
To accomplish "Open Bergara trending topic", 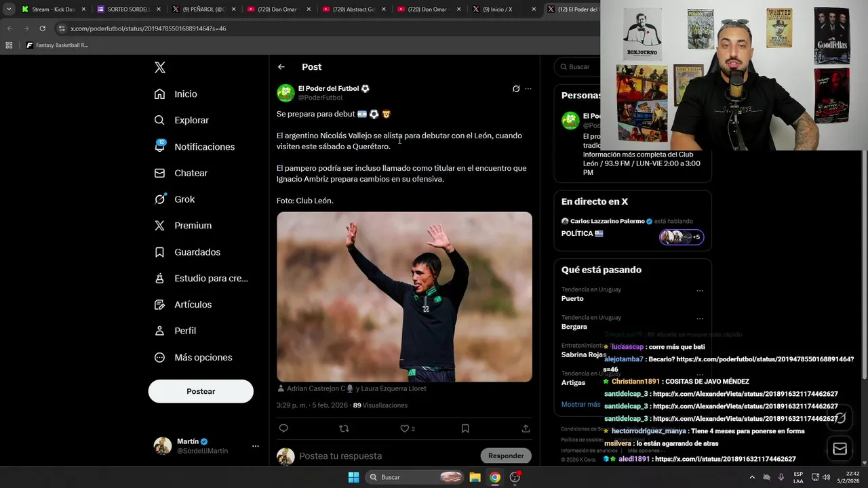I will [x=574, y=327].
